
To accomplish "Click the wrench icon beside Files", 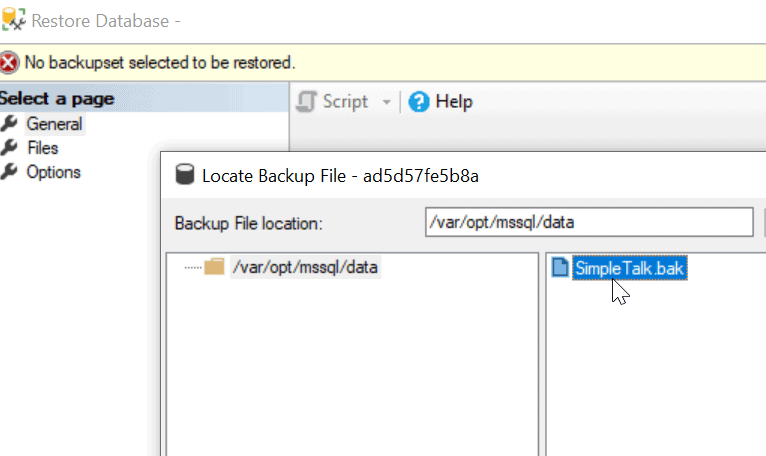I will click(x=10, y=148).
